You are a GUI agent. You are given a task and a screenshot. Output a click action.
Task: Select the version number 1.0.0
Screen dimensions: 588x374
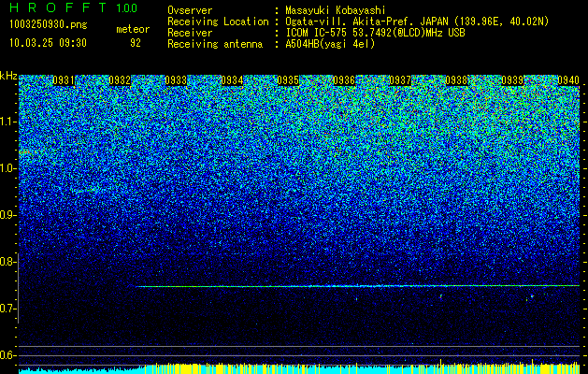point(127,7)
